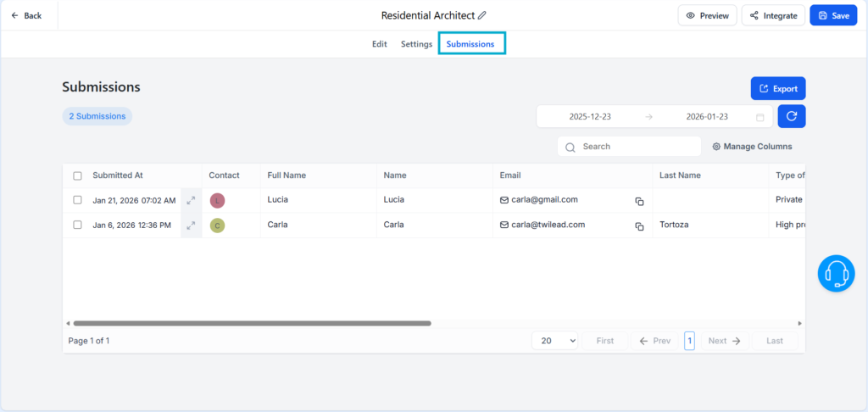
Task: Click the Export button
Action: (777, 88)
